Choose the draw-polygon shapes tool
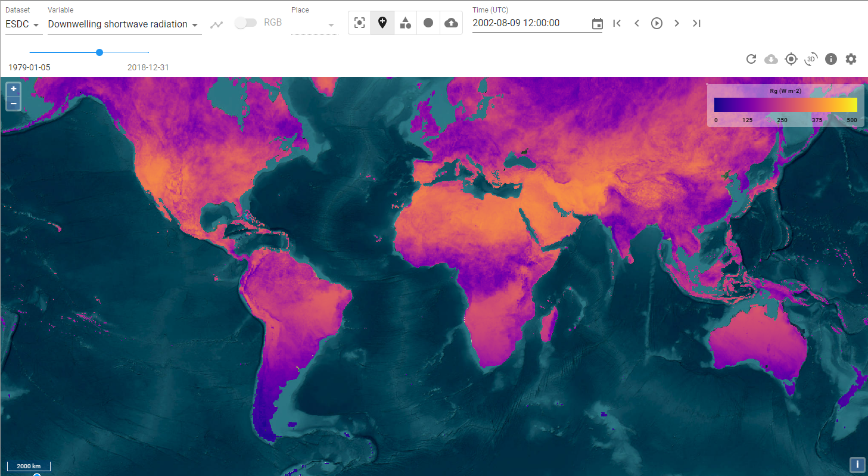The width and height of the screenshot is (868, 476). [x=405, y=23]
